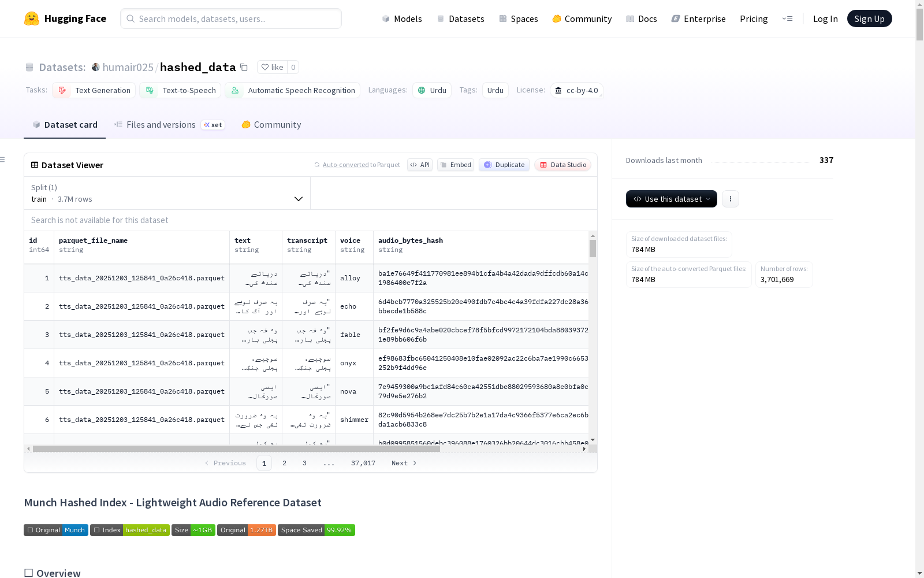
Task: Click Next page in pagination
Action: (404, 463)
